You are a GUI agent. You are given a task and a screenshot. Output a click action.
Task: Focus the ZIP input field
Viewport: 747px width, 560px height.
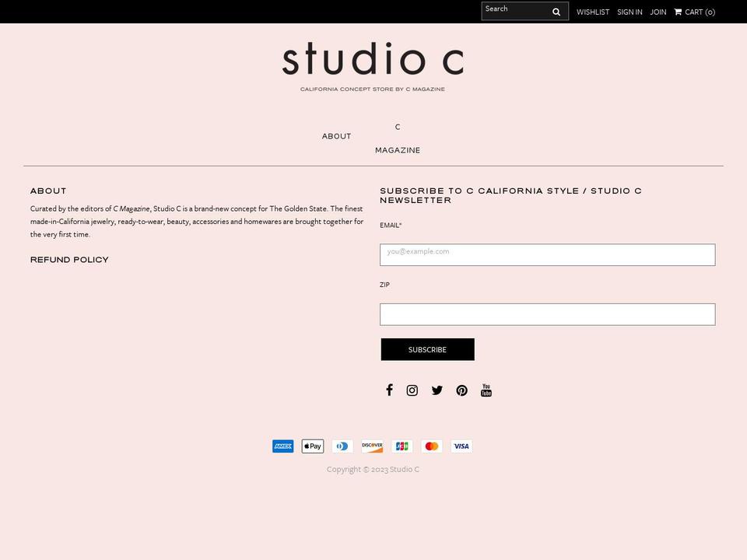pos(547,314)
